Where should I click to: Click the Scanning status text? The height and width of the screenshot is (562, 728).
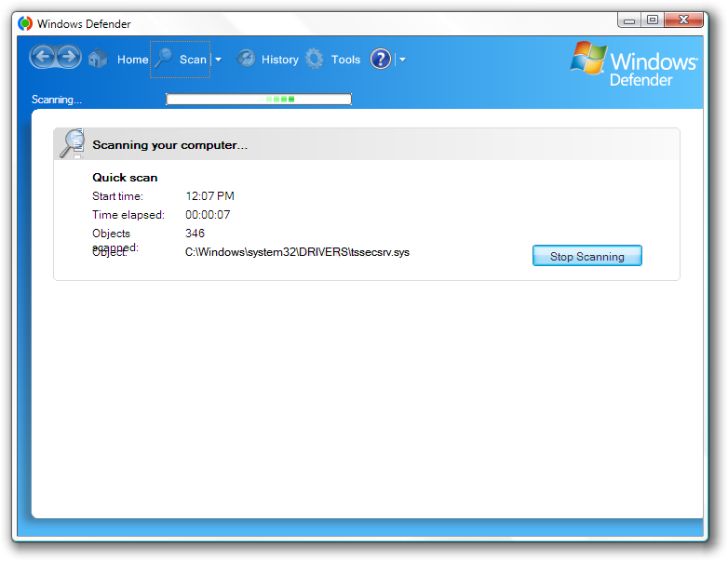[57, 100]
